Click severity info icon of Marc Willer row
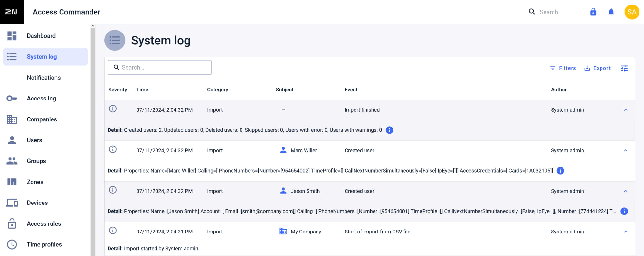 coord(113,149)
